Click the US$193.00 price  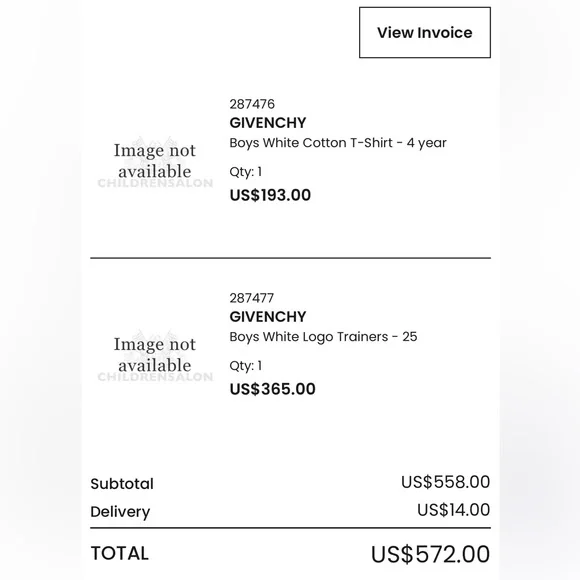coord(270,195)
